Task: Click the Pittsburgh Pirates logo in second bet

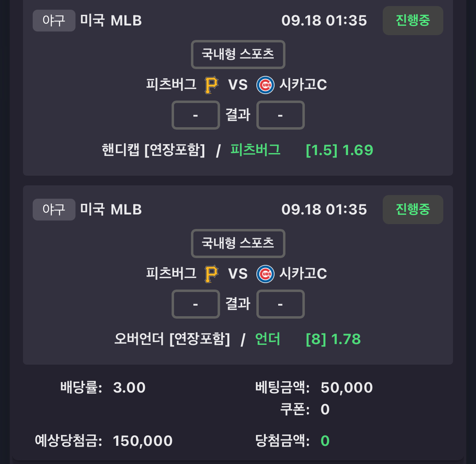Action: tap(212, 274)
